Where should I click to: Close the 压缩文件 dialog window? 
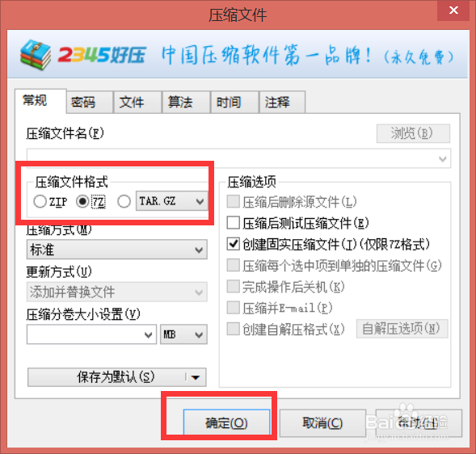[453, 11]
